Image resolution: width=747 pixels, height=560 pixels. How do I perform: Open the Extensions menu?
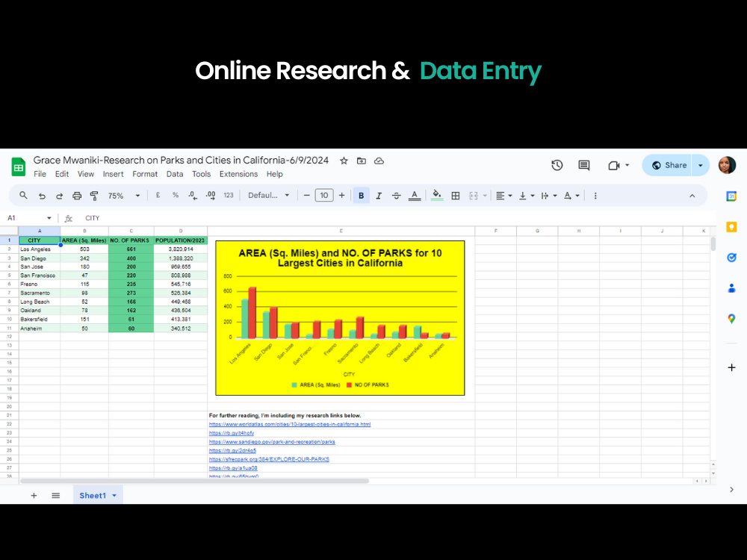[x=239, y=174]
